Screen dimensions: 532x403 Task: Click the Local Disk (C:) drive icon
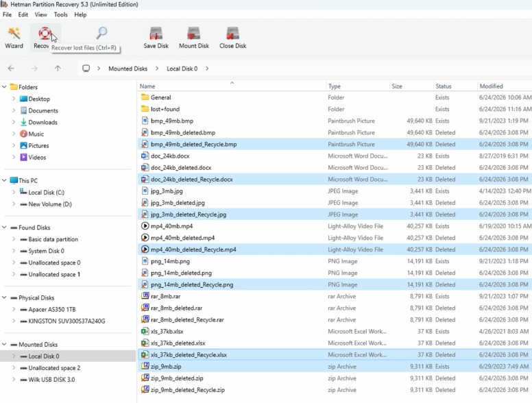click(x=23, y=192)
